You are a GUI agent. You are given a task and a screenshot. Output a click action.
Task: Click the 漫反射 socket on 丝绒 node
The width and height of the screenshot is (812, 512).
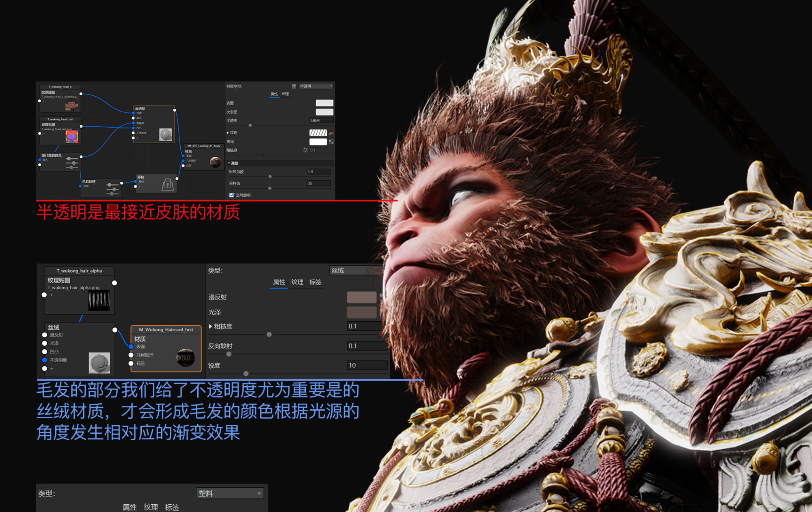(45, 335)
